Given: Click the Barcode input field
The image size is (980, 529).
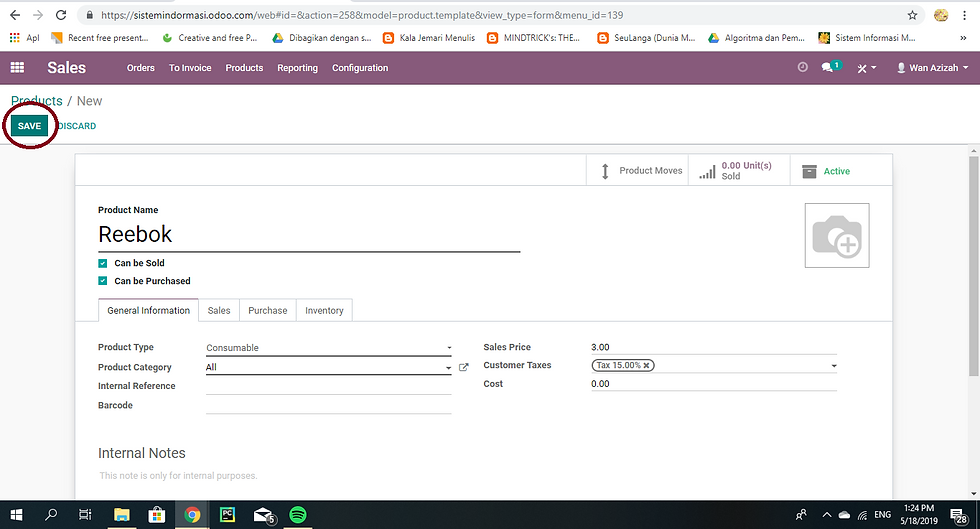Looking at the screenshot, I should [x=329, y=406].
